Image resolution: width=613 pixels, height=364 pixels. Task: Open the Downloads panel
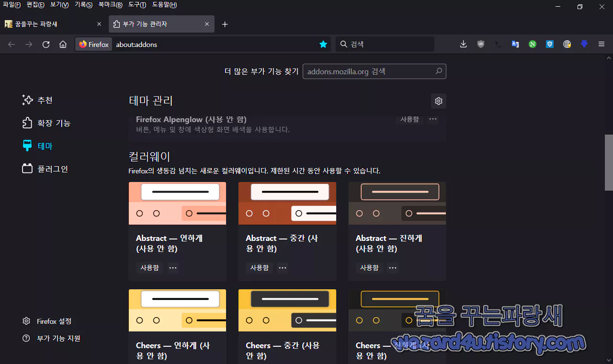[463, 44]
